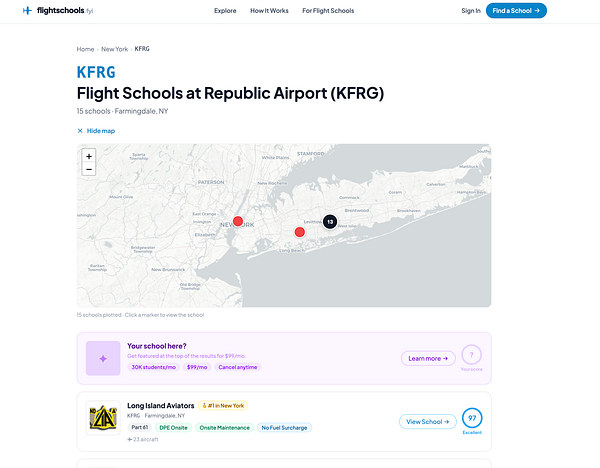Screen dimensions: 600x468
Task: Click the flightschools.fyi airplane logo icon
Action: (27, 11)
